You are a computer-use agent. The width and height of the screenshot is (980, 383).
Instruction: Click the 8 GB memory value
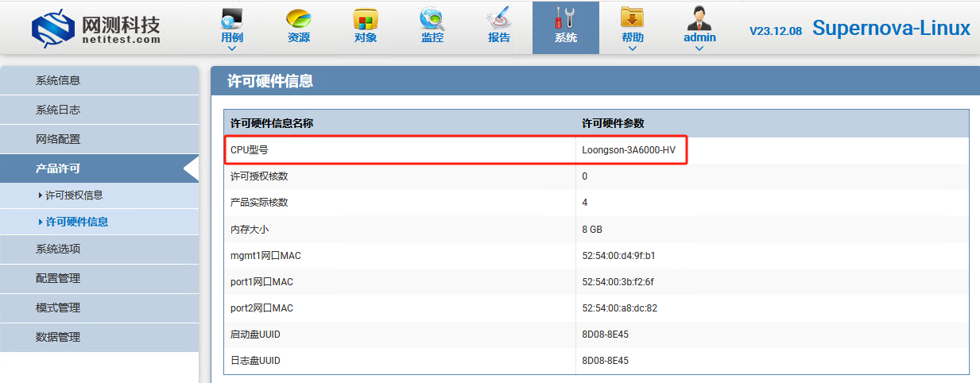pyautogui.click(x=592, y=229)
